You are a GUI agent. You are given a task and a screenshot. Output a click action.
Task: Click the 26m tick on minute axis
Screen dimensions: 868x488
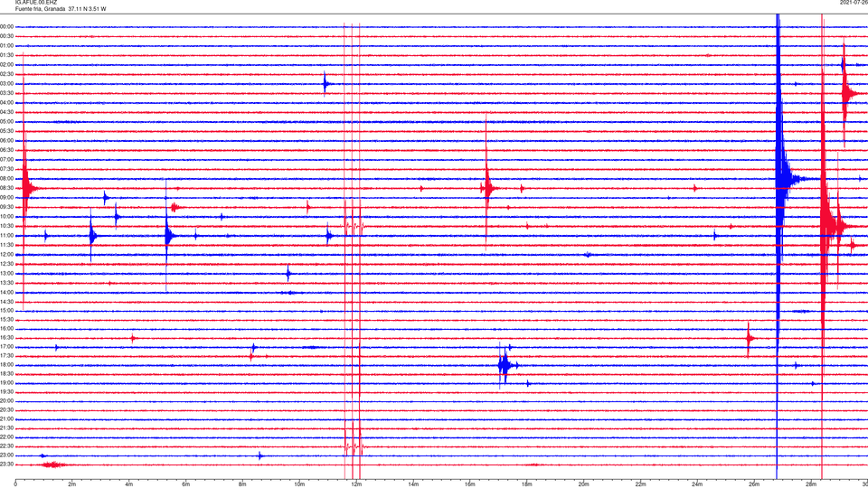754,484
